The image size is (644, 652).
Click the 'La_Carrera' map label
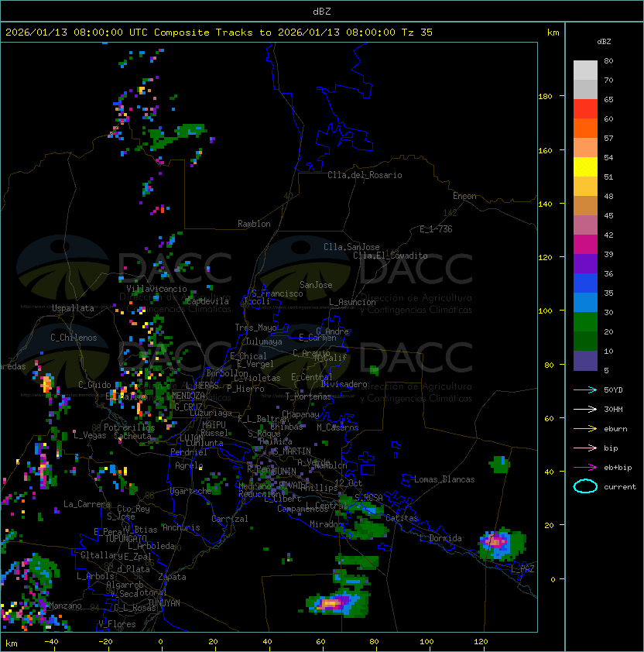click(x=87, y=504)
